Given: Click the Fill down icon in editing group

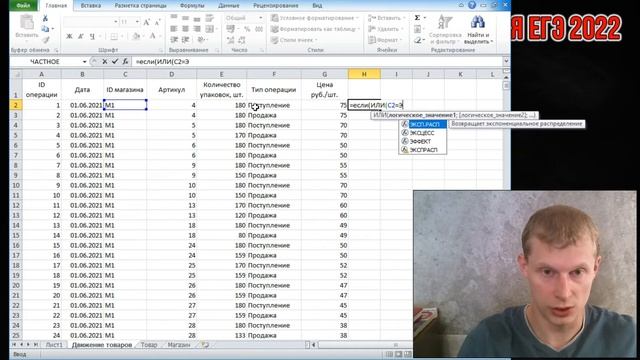Looking at the screenshot, I should (x=417, y=29).
